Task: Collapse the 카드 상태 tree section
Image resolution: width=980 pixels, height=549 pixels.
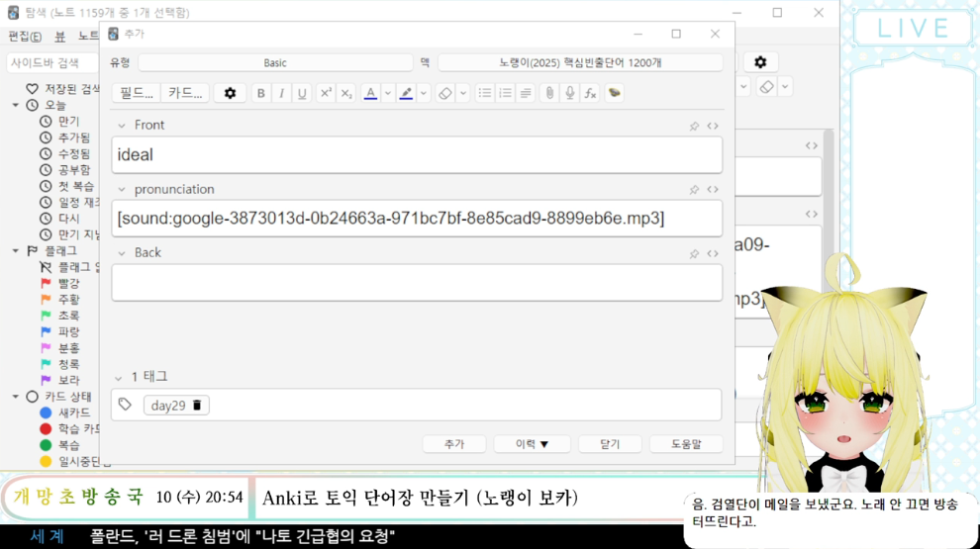Action: pos(16,396)
